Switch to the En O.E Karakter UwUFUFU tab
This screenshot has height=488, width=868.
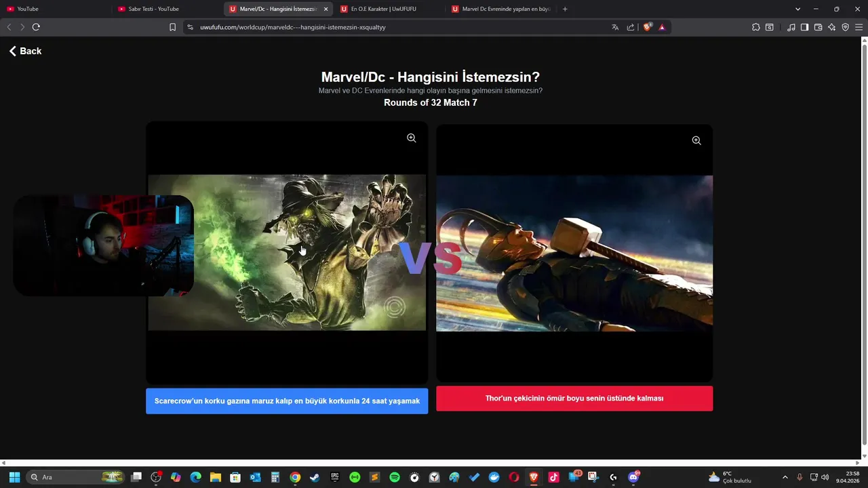389,9
